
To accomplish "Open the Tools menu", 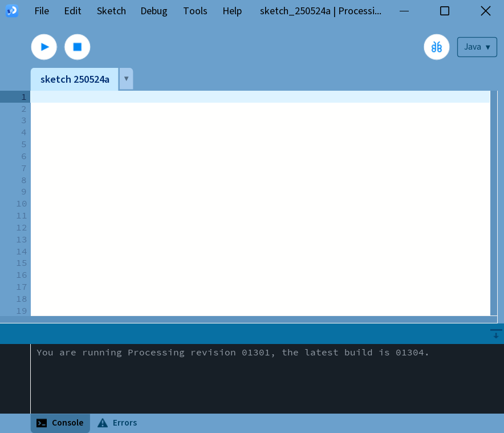I will coord(195,11).
